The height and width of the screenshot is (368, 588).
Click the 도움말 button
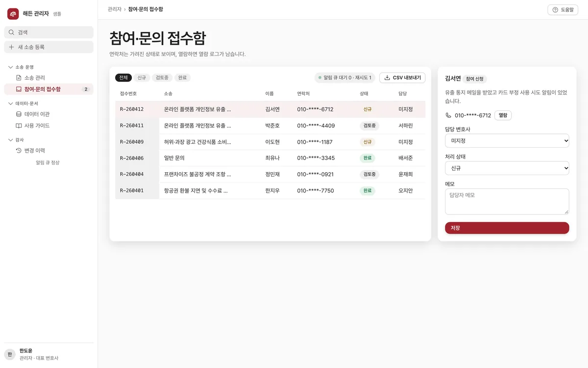(563, 10)
